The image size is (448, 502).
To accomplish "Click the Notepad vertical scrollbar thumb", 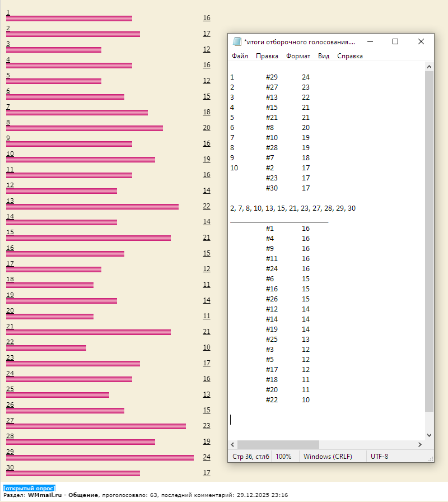I will click(x=430, y=241).
